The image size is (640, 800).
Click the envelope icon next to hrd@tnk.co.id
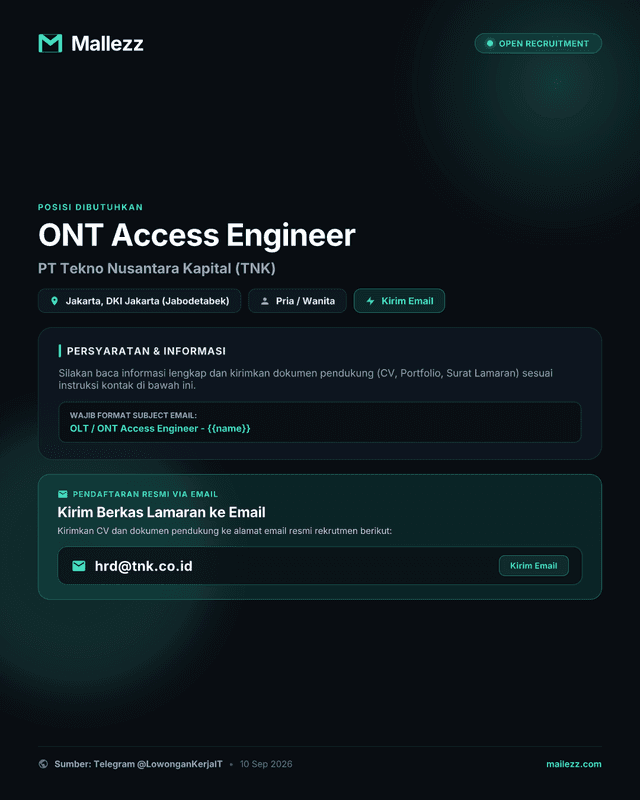coord(79,566)
